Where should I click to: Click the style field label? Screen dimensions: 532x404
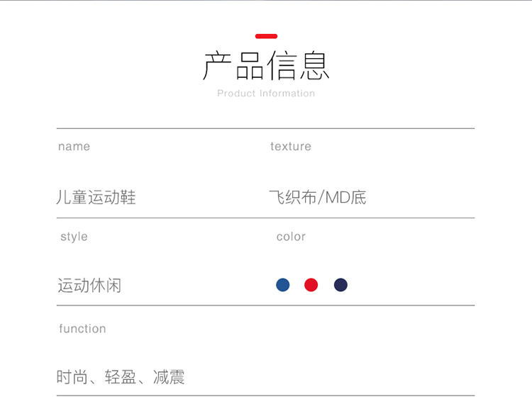point(74,237)
